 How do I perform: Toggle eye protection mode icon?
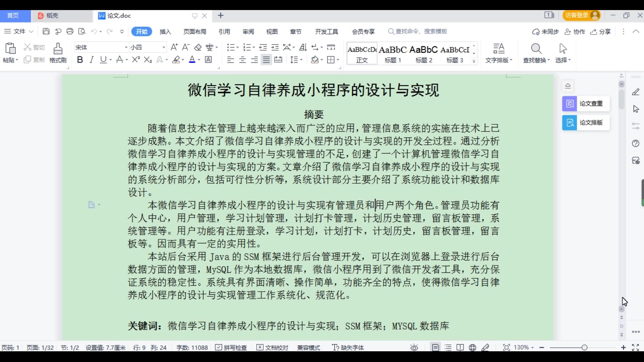(x=414, y=348)
